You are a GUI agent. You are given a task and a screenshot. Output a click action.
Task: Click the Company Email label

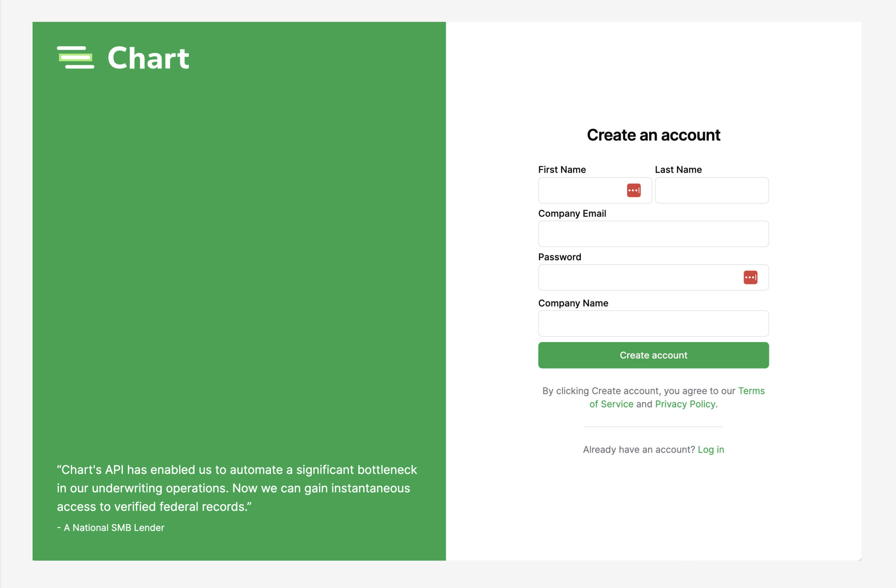(x=572, y=213)
